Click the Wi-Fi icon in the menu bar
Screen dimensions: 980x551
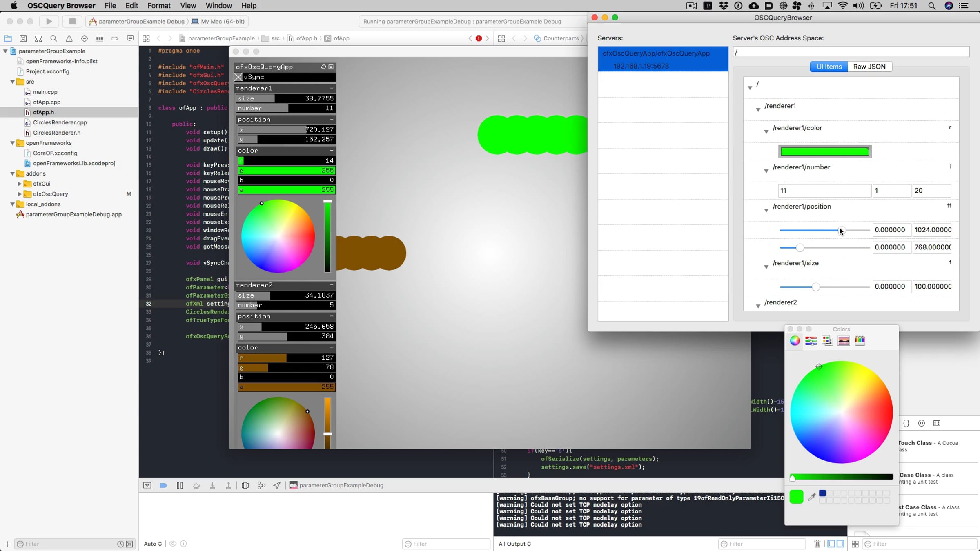tap(842, 6)
